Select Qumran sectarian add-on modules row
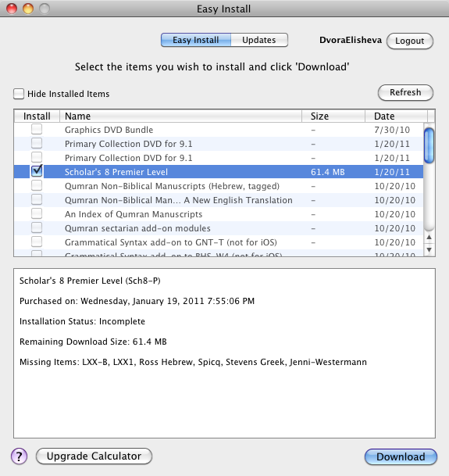 click(x=219, y=228)
